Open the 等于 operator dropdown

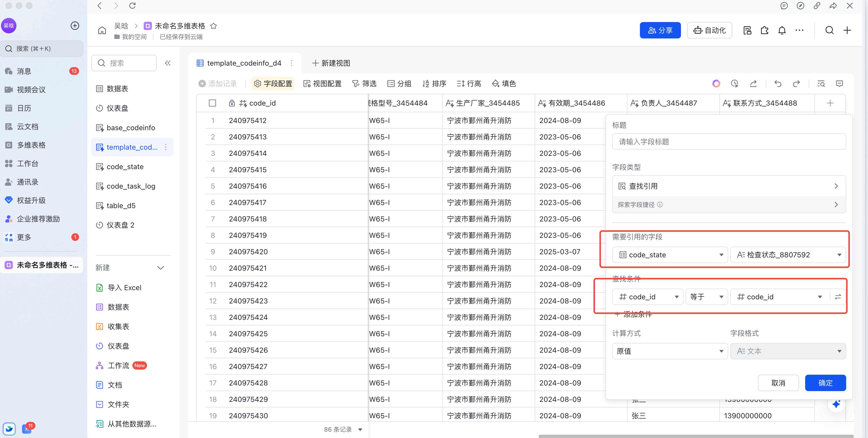coord(706,297)
